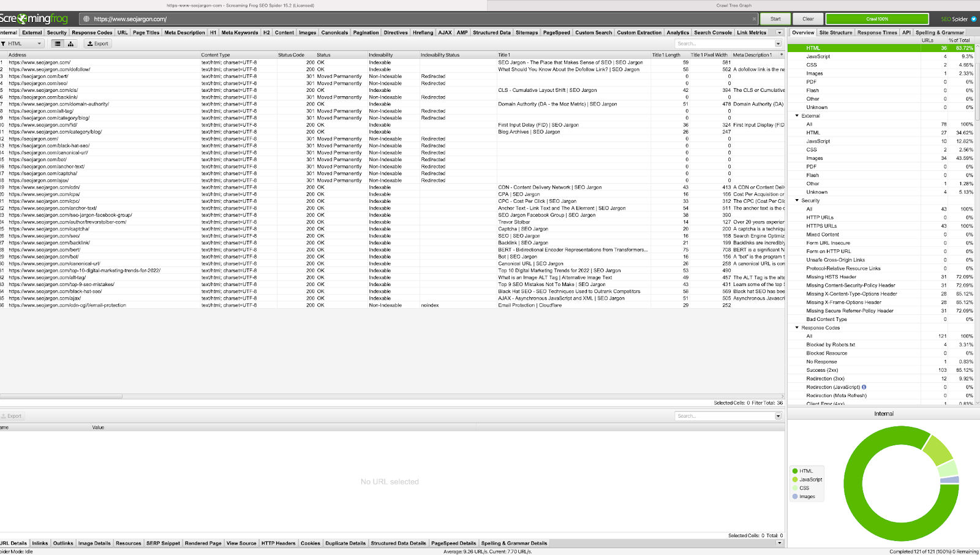Switch to the Spelling & Grammar tab

tap(940, 32)
